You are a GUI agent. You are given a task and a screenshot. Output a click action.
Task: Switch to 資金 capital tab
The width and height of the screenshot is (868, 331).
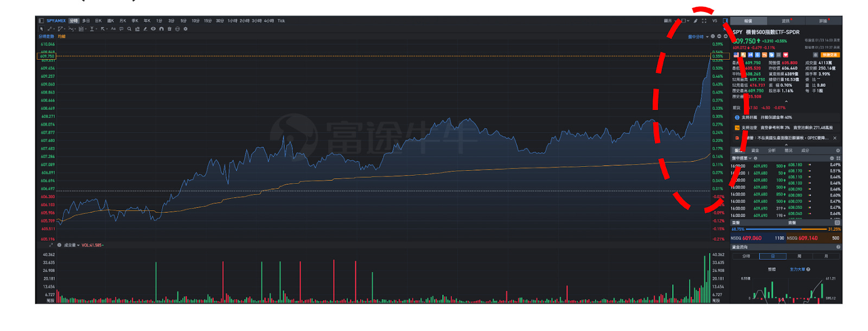tap(755, 151)
